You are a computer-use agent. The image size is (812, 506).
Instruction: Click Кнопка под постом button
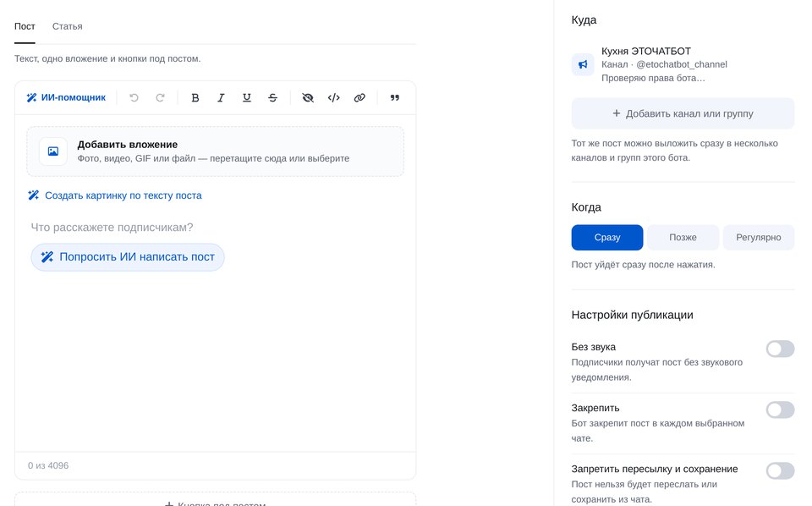pos(216,499)
